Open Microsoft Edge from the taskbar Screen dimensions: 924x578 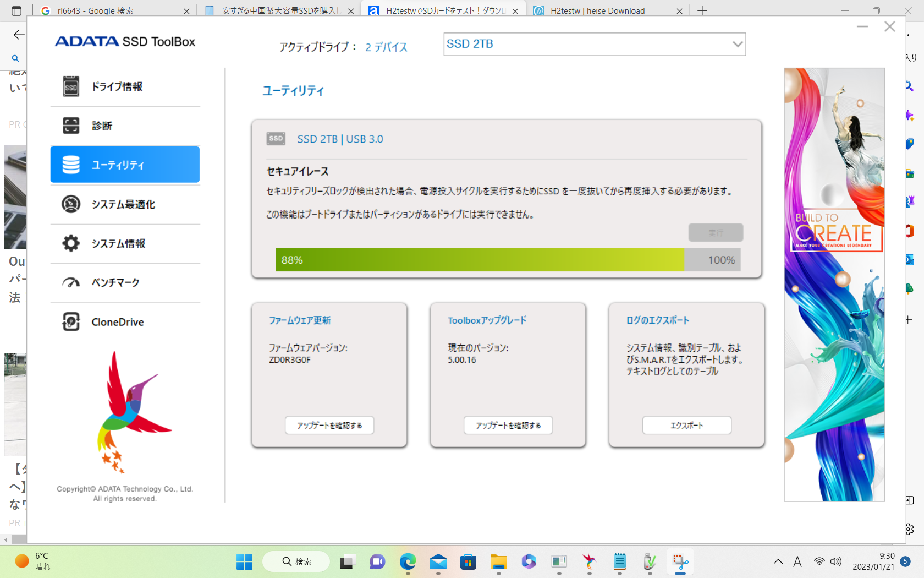(x=408, y=561)
